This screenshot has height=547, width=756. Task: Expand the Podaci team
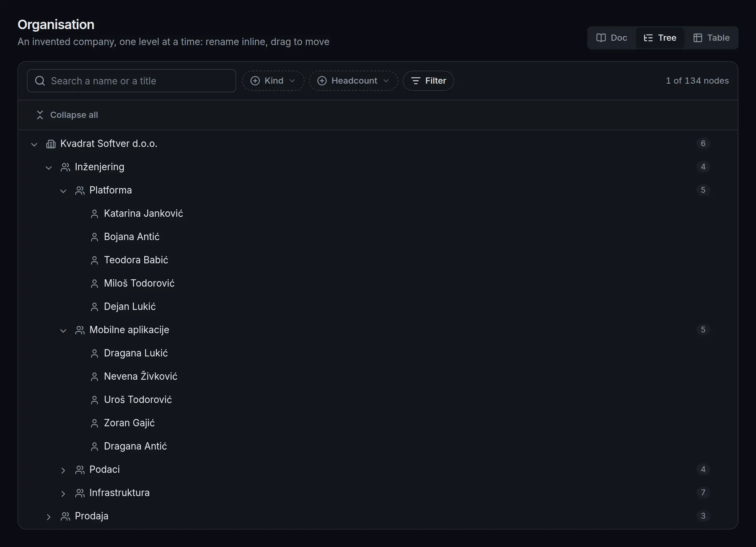point(63,470)
